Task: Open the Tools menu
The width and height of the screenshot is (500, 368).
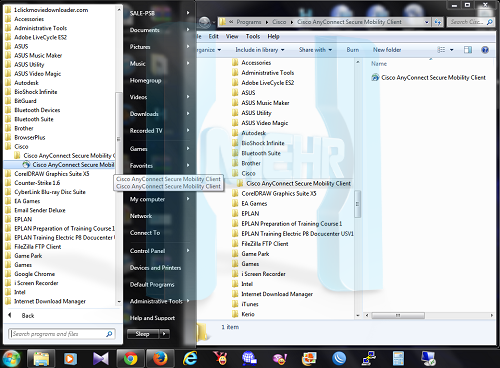Action: point(253,36)
